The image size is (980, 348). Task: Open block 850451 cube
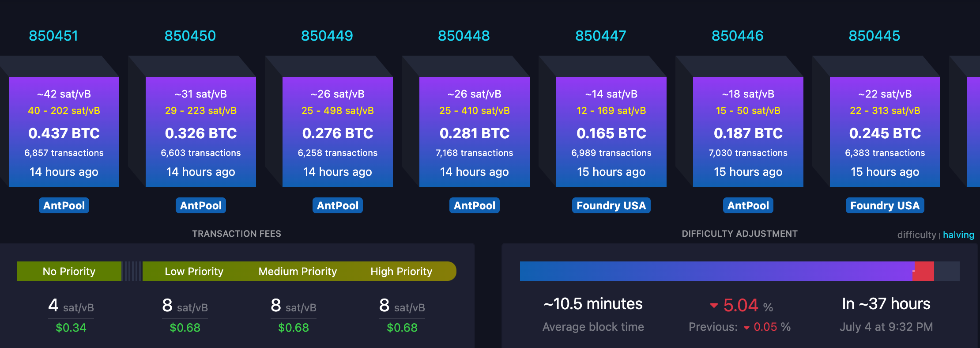tap(64, 132)
